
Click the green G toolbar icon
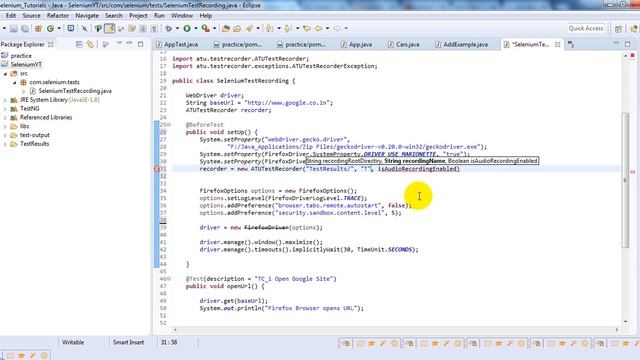tap(50, 29)
